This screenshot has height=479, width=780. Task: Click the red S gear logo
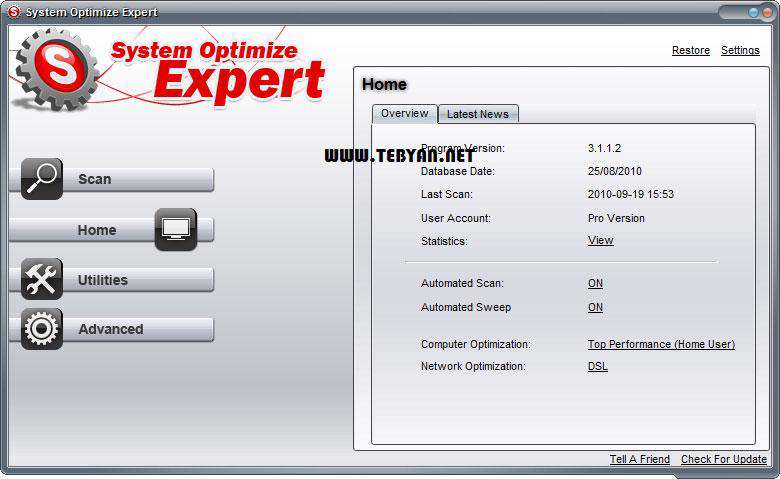(57, 69)
